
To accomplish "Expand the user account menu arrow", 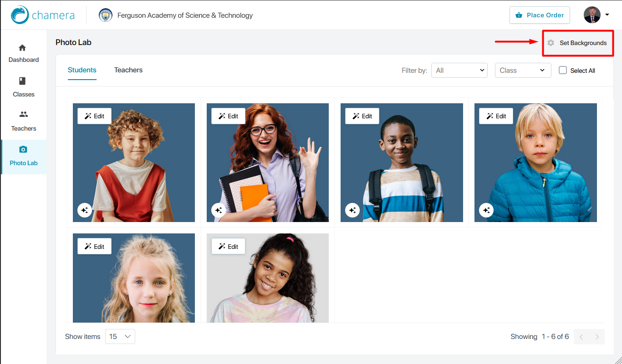I will tap(607, 15).
